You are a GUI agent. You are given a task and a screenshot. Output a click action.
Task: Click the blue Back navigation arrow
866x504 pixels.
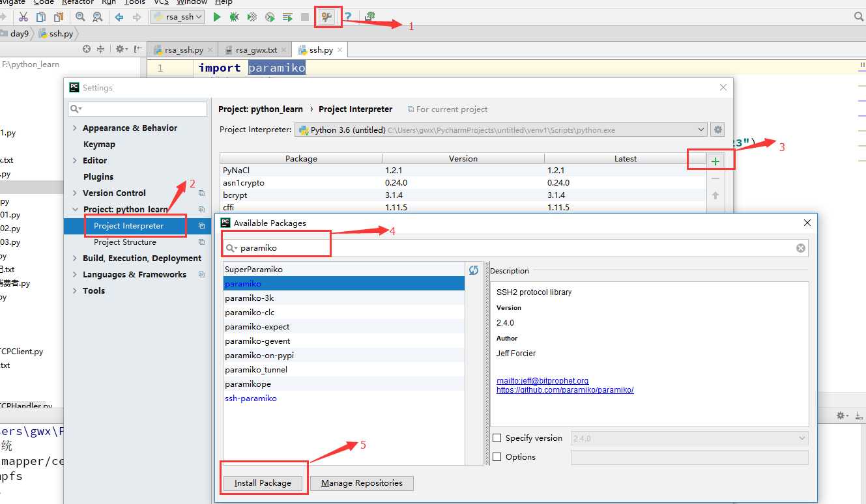coord(119,17)
